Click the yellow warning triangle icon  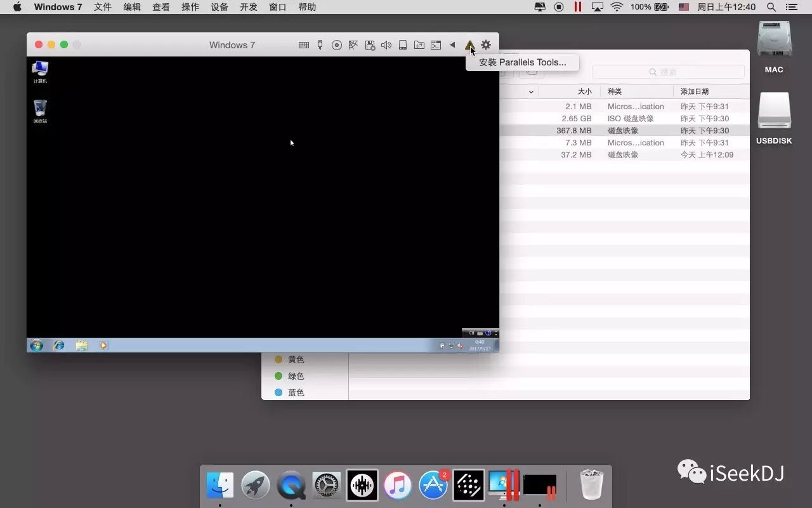[x=469, y=45]
